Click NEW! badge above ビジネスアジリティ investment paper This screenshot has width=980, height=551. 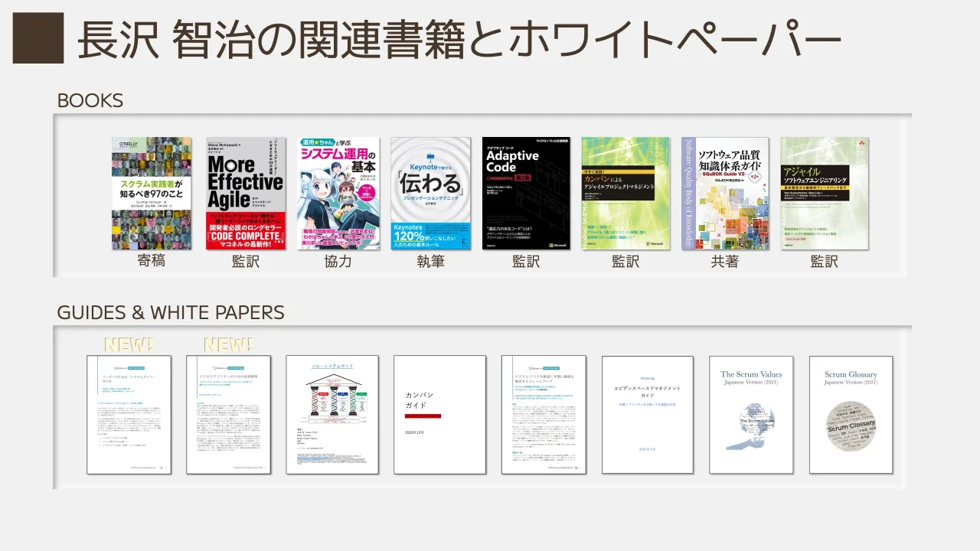coord(228,345)
